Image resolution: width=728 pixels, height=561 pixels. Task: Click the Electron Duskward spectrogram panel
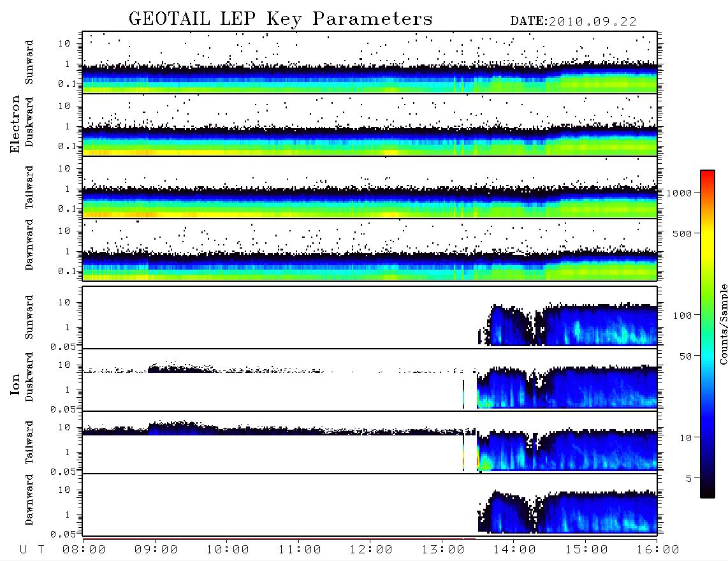(370, 125)
